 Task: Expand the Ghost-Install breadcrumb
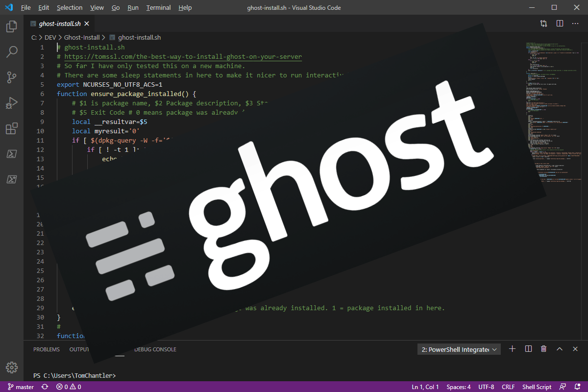tap(82, 37)
